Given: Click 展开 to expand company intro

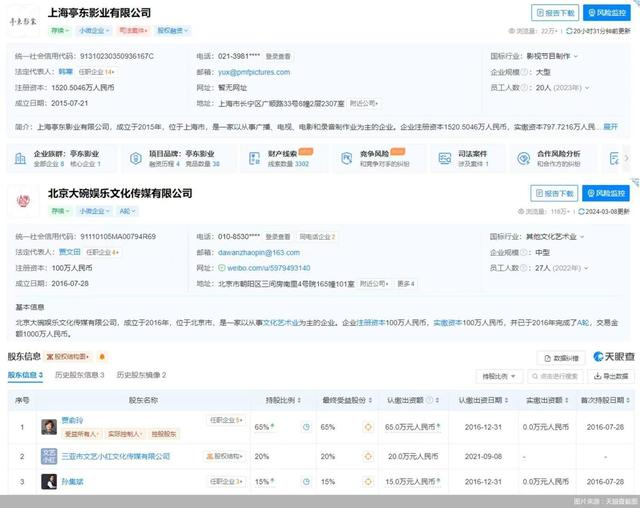Looking at the screenshot, I should 611,127.
